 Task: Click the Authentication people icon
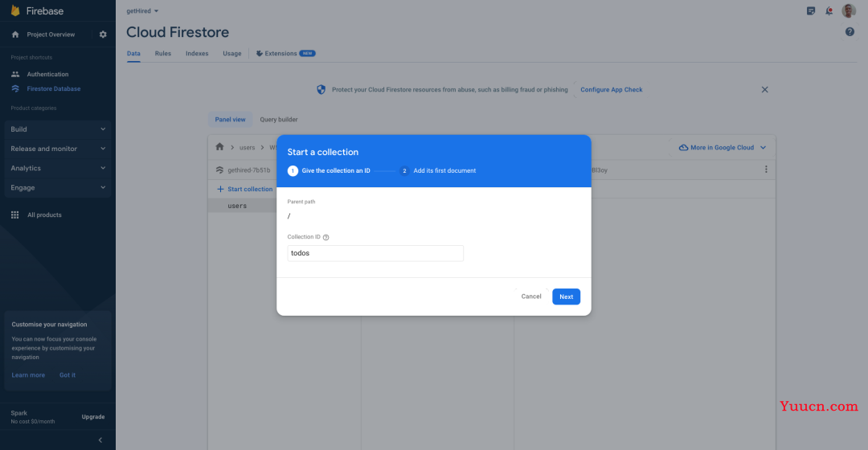pos(15,74)
